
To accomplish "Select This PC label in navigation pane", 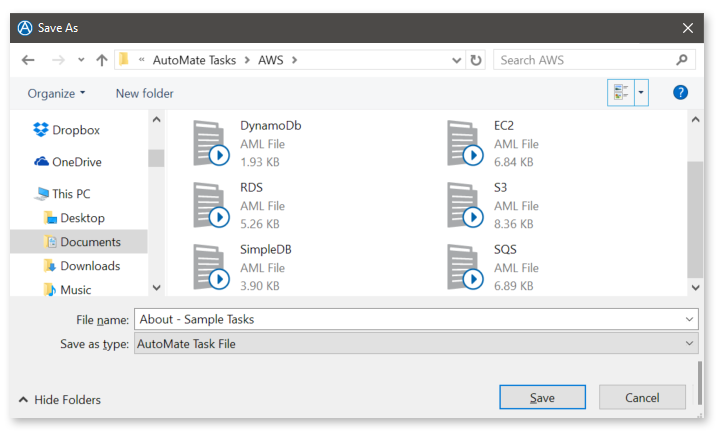I will (x=71, y=194).
